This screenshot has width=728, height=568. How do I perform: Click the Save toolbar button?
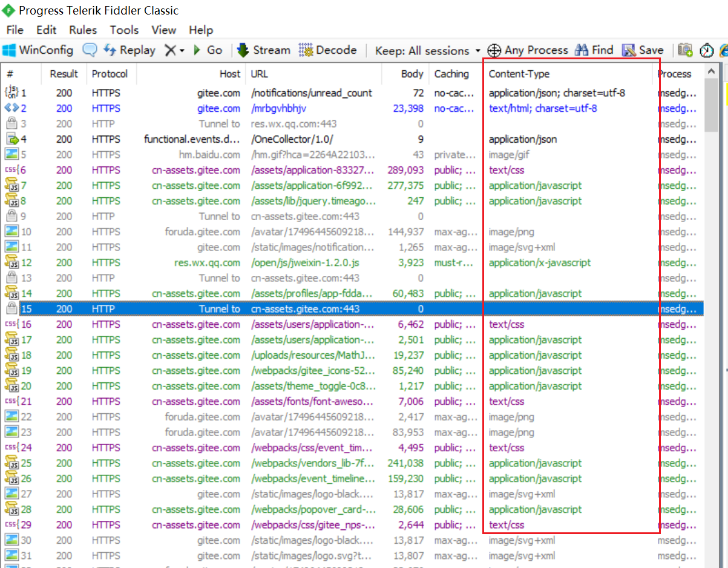click(643, 50)
